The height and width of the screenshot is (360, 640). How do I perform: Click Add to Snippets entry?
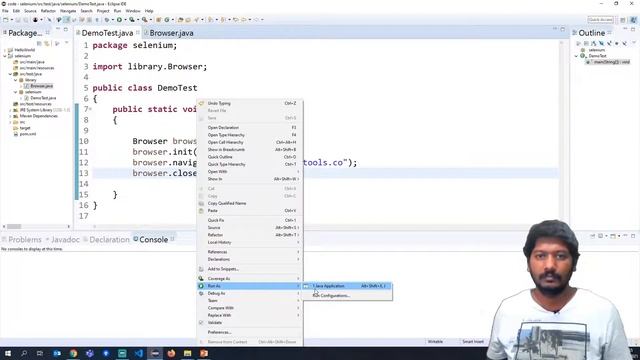pos(250,269)
